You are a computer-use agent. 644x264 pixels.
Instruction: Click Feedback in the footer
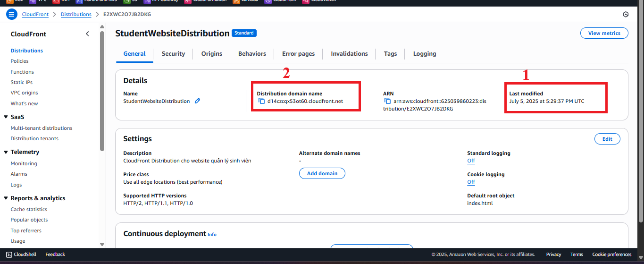coord(55,254)
